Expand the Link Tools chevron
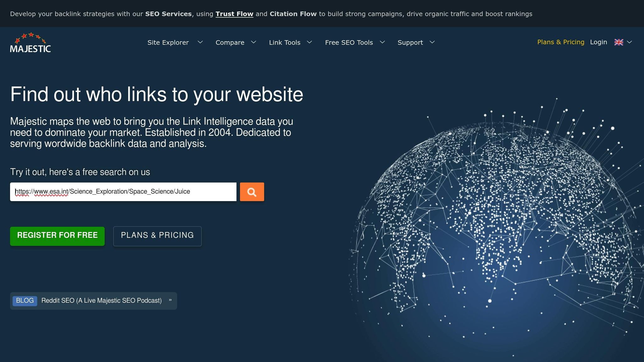The width and height of the screenshot is (644, 362). click(x=309, y=42)
